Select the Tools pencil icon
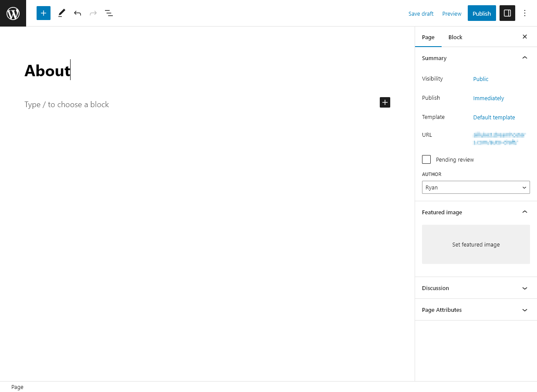Screen dimensions: 537x392 61,13
